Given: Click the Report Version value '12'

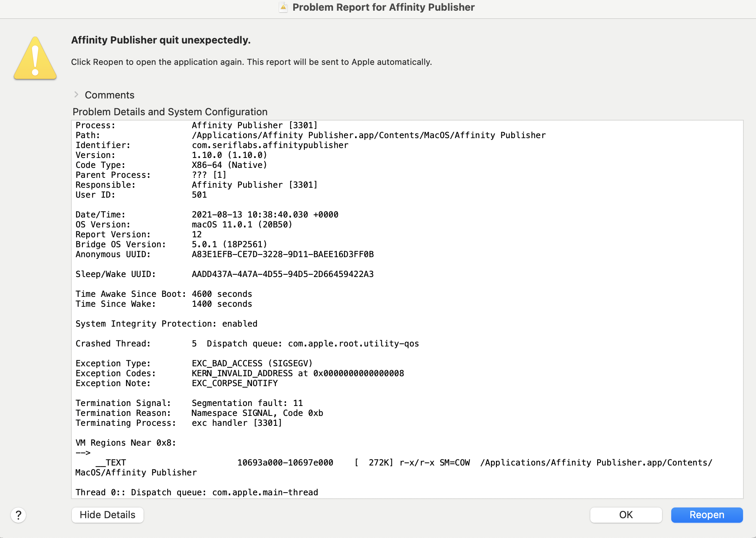Looking at the screenshot, I should click(x=197, y=234).
